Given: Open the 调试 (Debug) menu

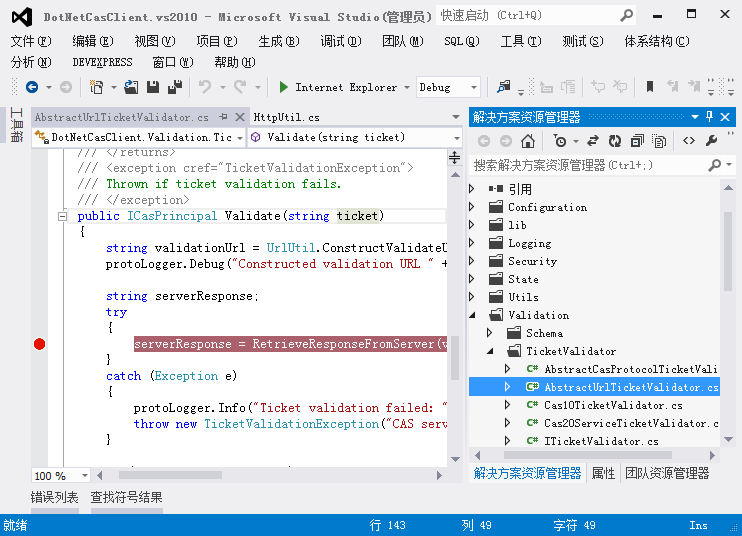Looking at the screenshot, I should (x=340, y=41).
